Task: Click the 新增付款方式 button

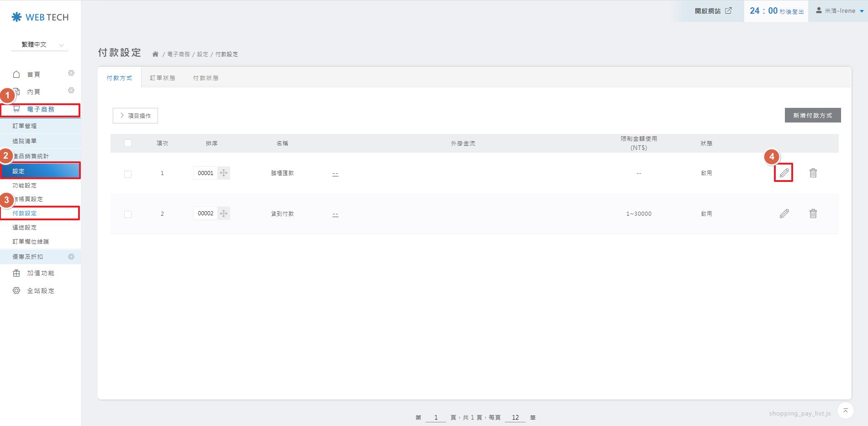Action: (812, 115)
